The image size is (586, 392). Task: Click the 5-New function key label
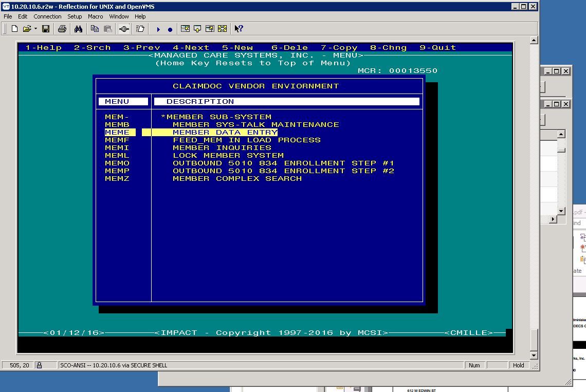tap(237, 47)
